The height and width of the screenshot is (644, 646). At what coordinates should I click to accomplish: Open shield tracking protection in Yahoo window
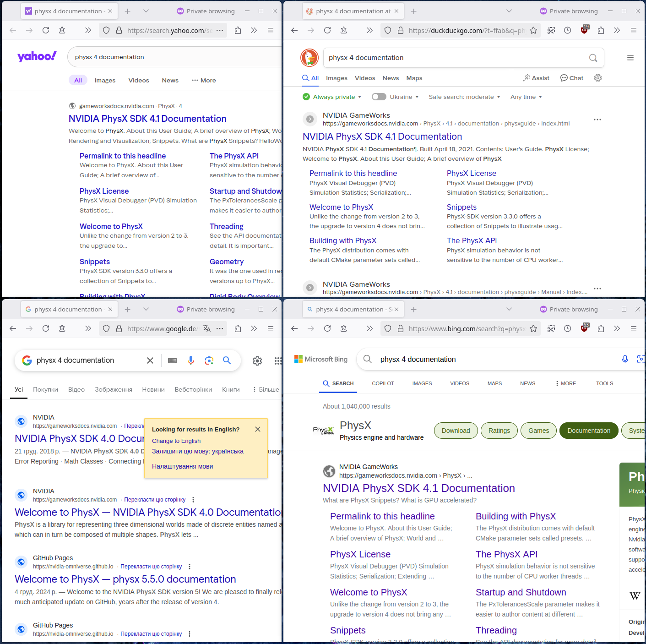pyautogui.click(x=106, y=30)
